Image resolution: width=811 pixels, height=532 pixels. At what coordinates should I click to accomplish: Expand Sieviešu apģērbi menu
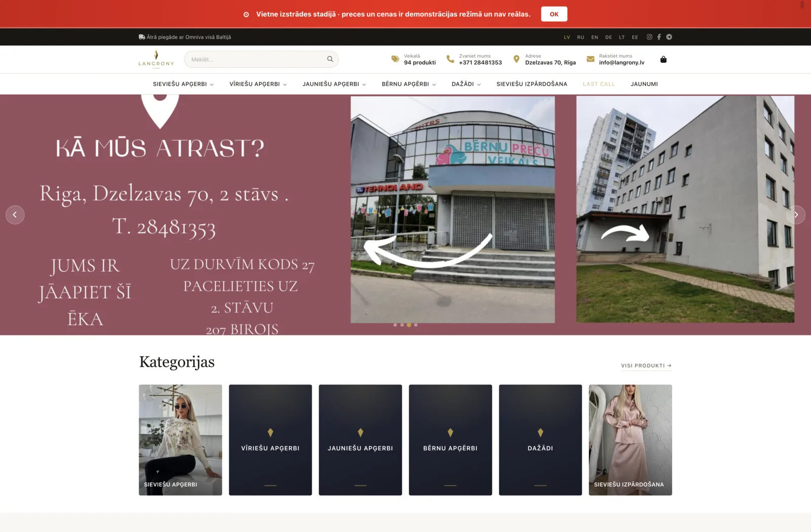pos(183,84)
